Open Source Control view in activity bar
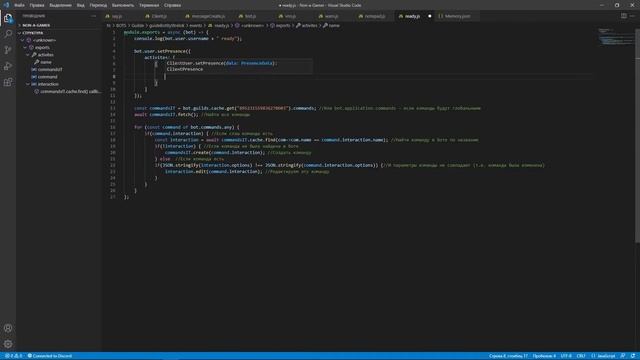Viewport: 640px width, 360px height. [x=8, y=50]
